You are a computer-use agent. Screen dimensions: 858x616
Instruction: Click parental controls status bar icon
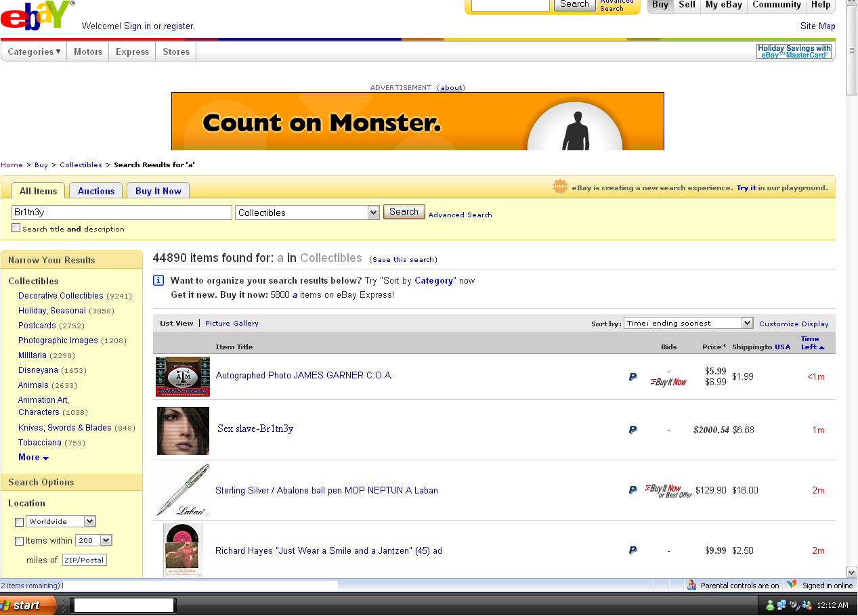(691, 585)
